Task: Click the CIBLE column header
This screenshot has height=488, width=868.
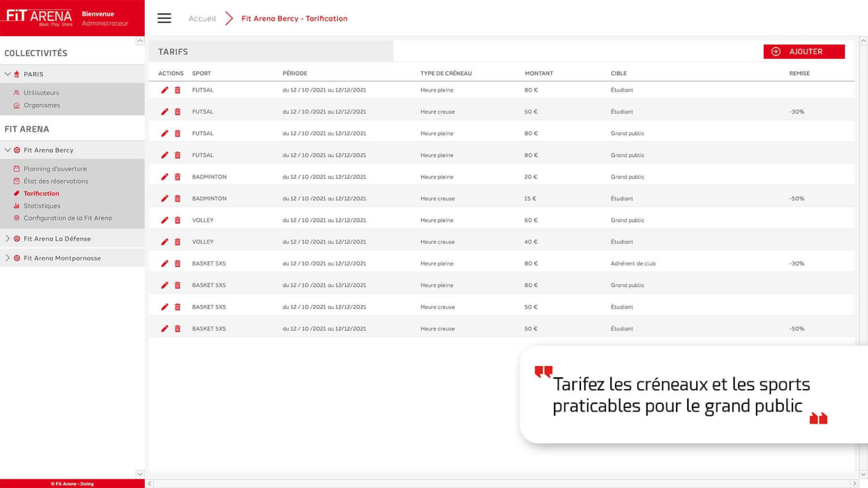Action: (x=619, y=73)
